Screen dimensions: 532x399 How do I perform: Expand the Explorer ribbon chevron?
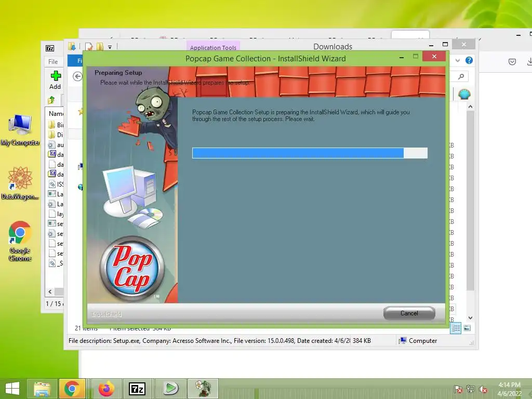pos(458,60)
